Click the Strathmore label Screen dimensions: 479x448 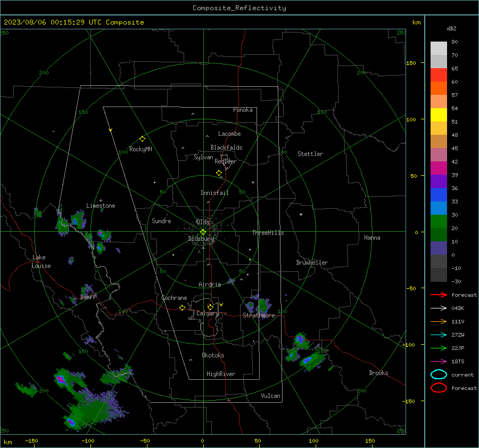coord(259,315)
